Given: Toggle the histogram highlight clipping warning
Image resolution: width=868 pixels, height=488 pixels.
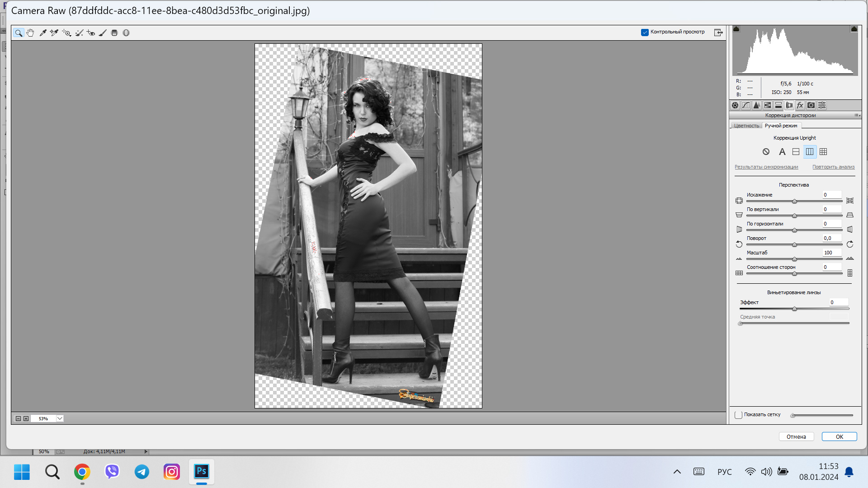Looking at the screenshot, I should point(854,29).
